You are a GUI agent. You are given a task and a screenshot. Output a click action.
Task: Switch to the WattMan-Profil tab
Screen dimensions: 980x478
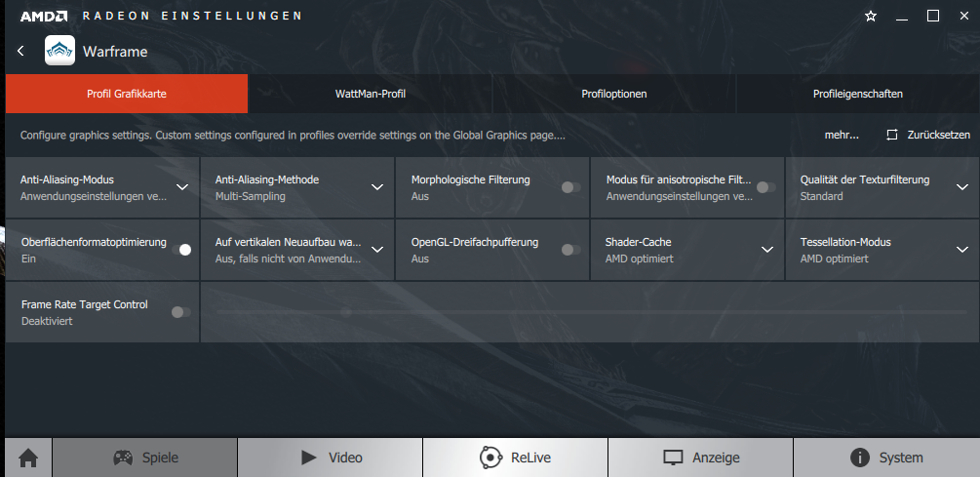click(370, 94)
